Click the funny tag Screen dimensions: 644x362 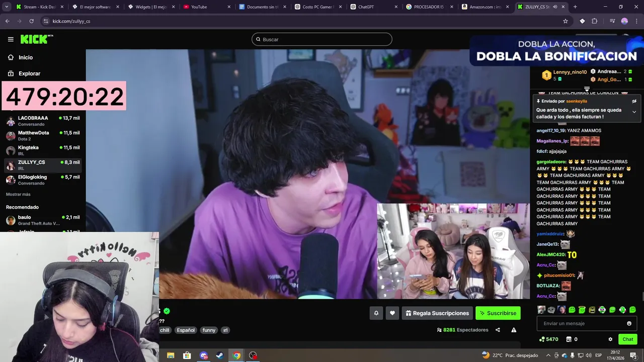[x=209, y=330]
